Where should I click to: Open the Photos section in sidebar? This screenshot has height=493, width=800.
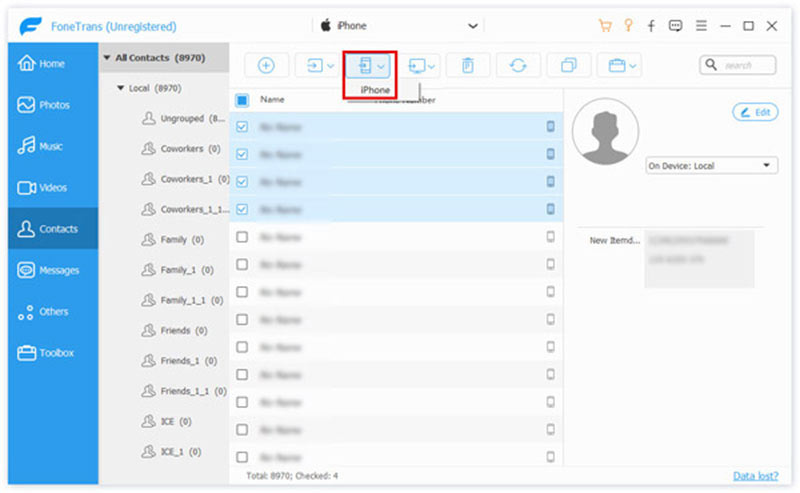49,105
